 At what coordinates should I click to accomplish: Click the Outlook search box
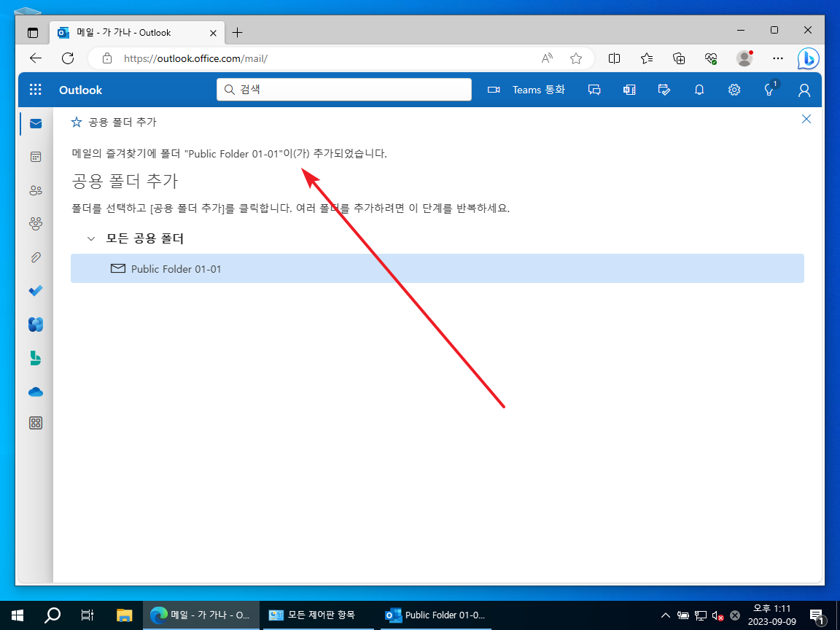click(344, 90)
